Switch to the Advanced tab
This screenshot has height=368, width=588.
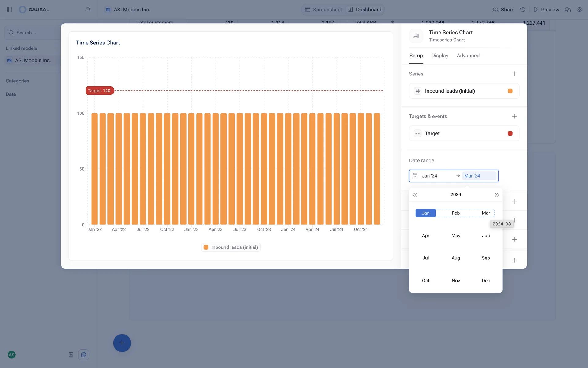pyautogui.click(x=468, y=56)
